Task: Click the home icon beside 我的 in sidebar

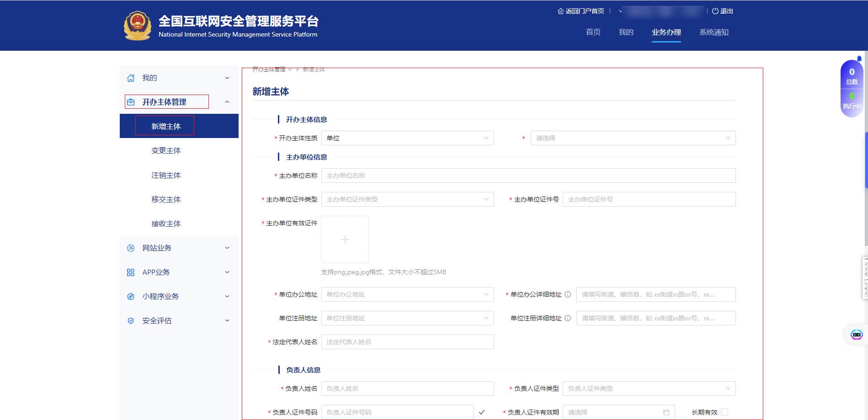Action: tap(131, 78)
